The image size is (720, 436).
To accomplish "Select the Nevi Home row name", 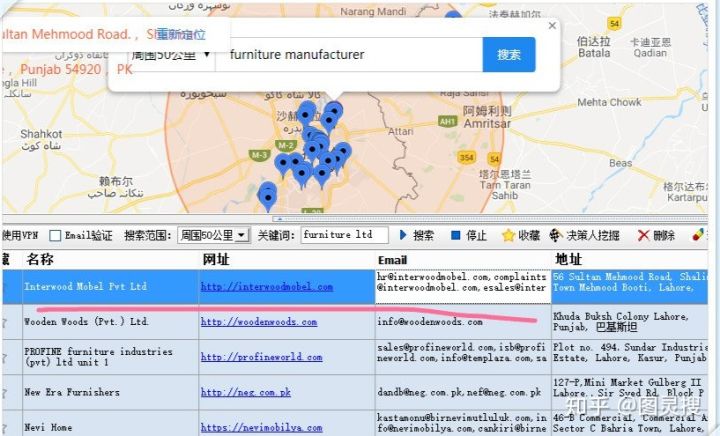I will pos(48,427).
